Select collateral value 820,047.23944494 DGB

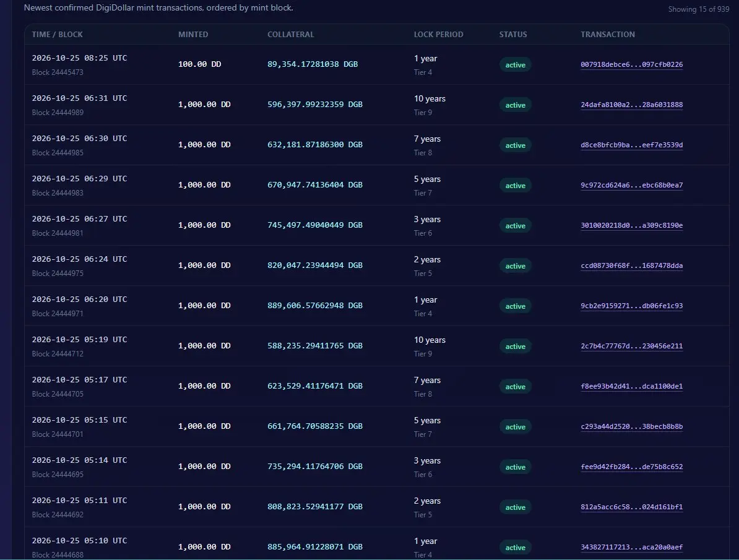pos(315,265)
